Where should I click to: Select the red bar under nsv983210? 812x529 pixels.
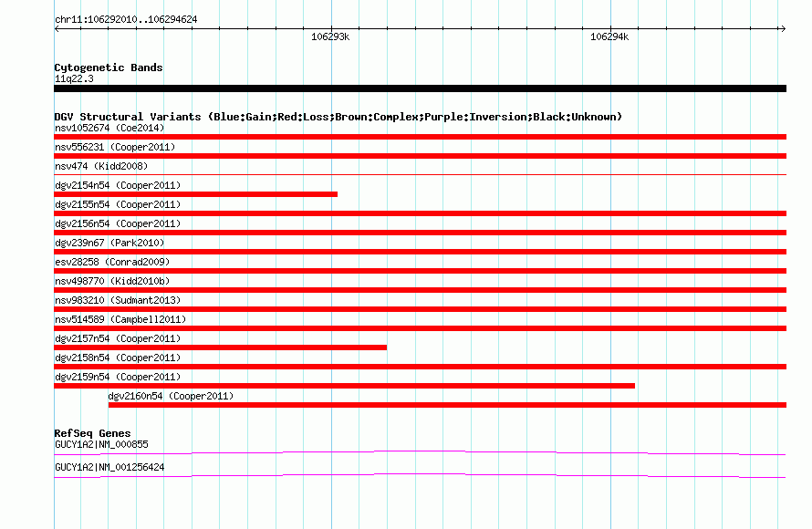(420, 309)
